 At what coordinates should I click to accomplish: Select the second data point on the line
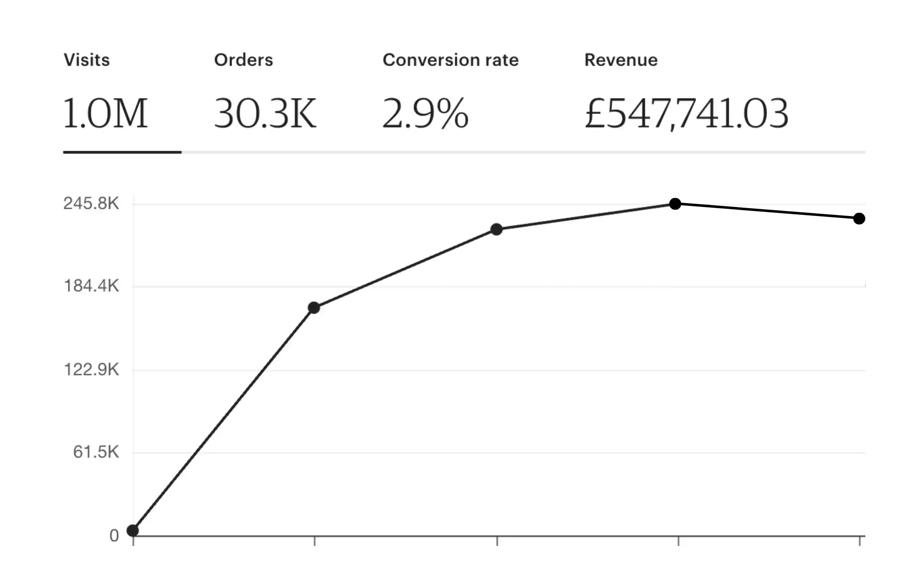tap(314, 308)
